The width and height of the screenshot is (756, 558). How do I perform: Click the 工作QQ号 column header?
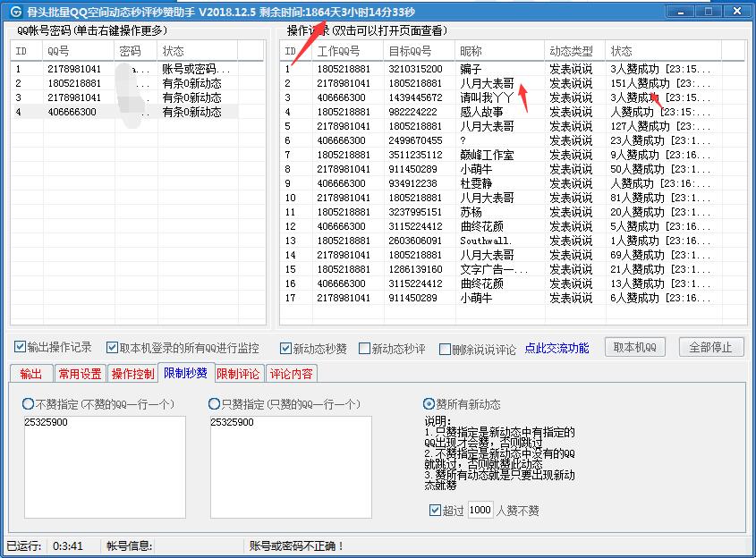[348, 51]
